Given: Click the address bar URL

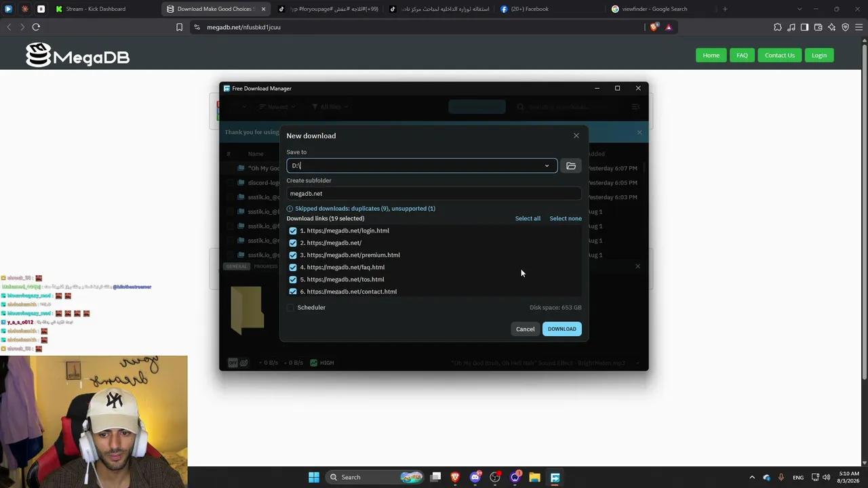Looking at the screenshot, I should pos(243,27).
